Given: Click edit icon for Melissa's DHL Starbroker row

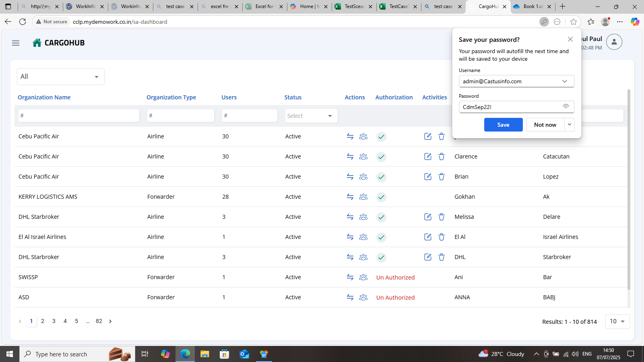Looking at the screenshot, I should 428,217.
